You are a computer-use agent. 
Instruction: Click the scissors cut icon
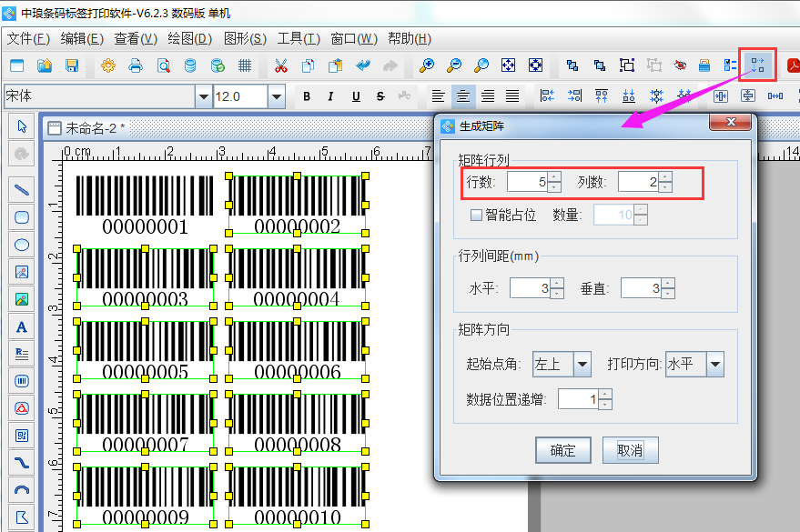point(280,65)
